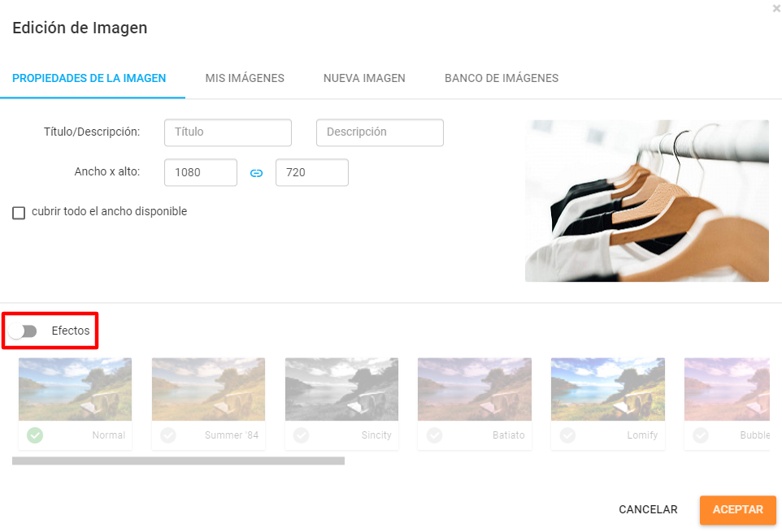Image resolution: width=782 pixels, height=532 pixels.
Task: Click the link aspect ratio chain icon
Action: pyautogui.click(x=256, y=173)
